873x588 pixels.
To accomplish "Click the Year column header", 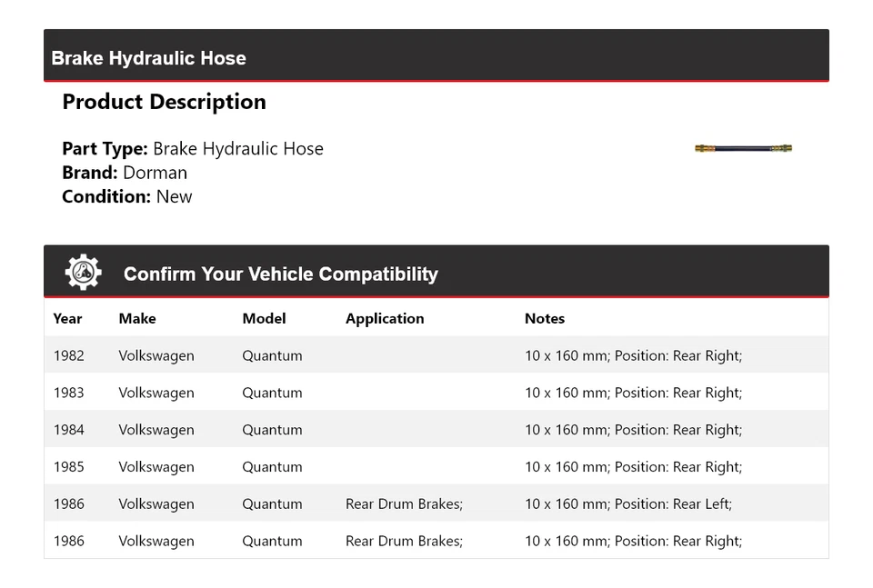I will pos(67,318).
